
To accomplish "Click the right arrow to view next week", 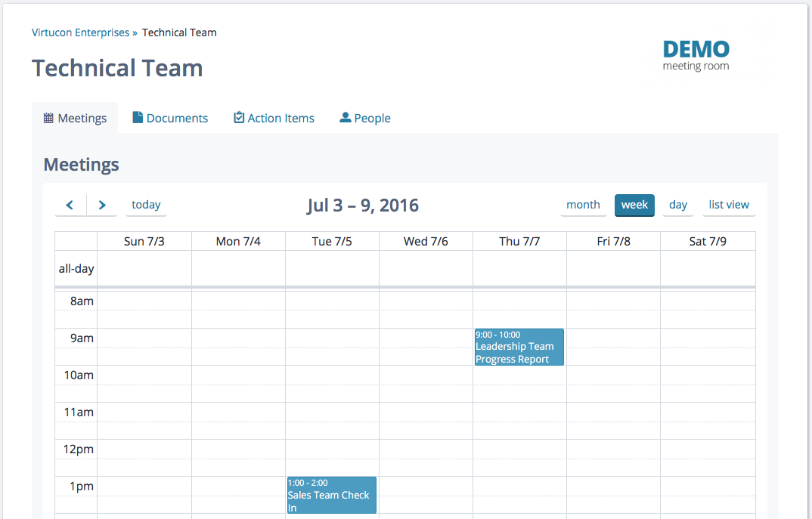I will [102, 205].
